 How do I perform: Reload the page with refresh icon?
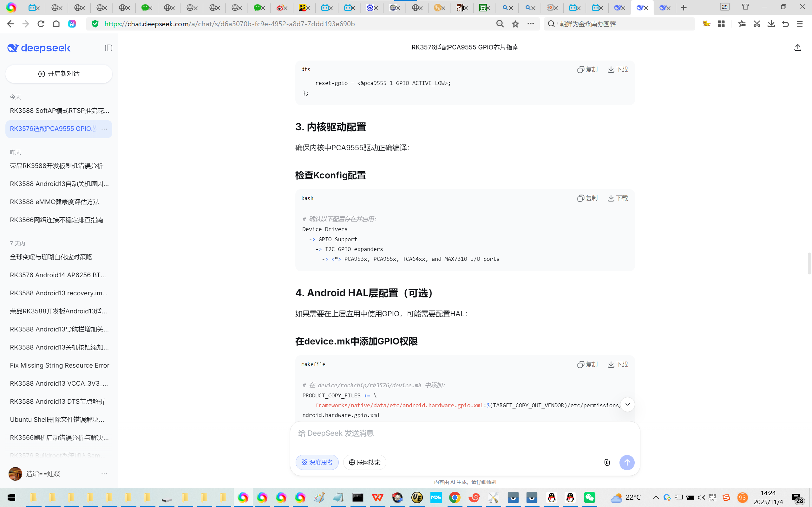coord(41,24)
